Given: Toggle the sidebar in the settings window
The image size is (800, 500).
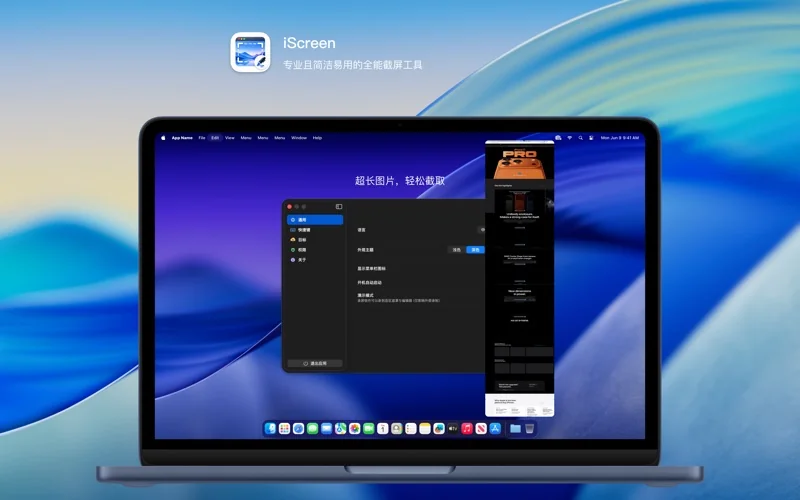Looking at the screenshot, I should (x=339, y=207).
